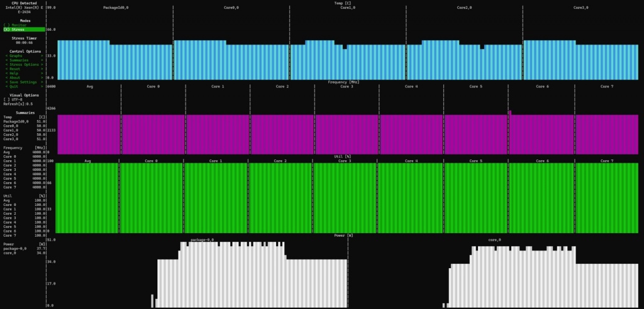Click the Stress Timer elapsed time value
This screenshot has width=644, height=309.
[25, 43]
